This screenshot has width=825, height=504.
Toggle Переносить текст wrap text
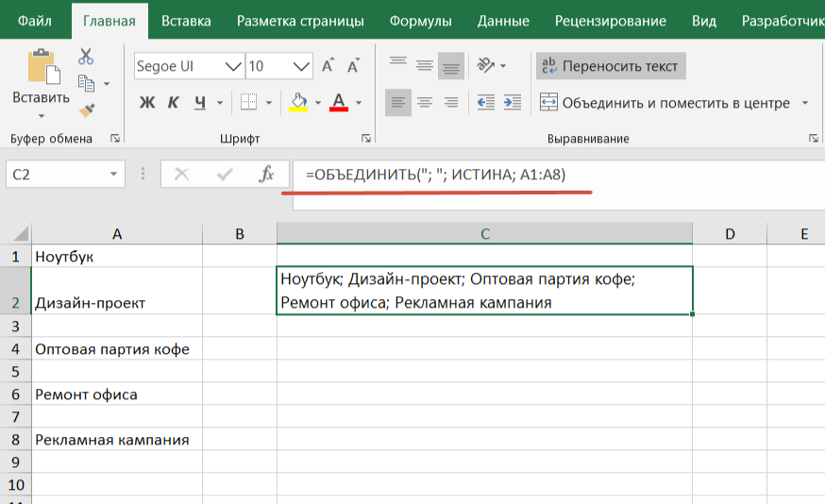coord(611,66)
